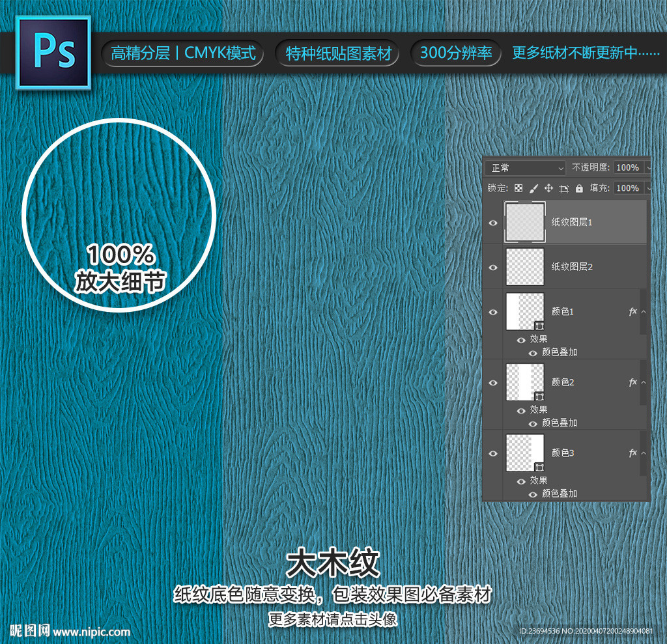
Task: Click layer name 颜色3
Action: tap(562, 453)
